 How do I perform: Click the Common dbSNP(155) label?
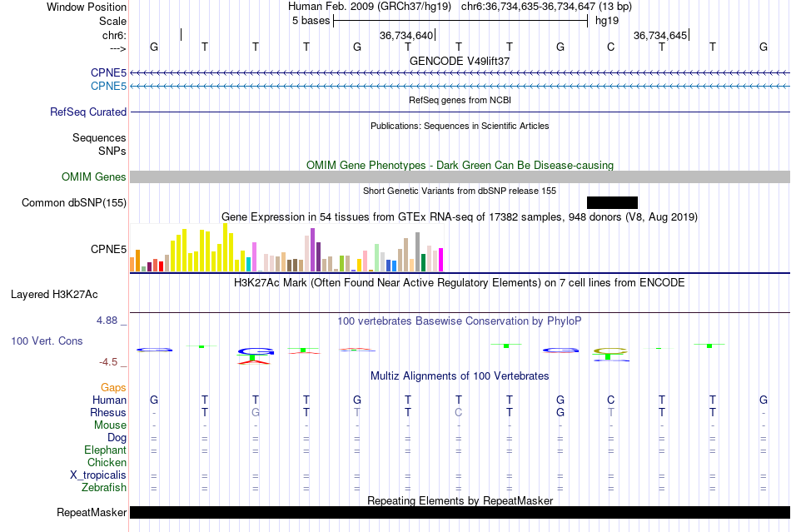click(x=73, y=202)
